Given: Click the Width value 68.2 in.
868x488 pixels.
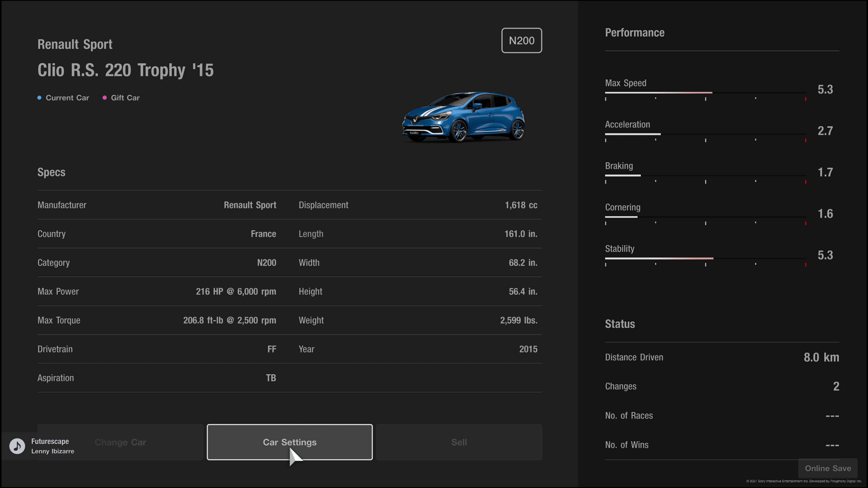Looking at the screenshot, I should pos(523,263).
